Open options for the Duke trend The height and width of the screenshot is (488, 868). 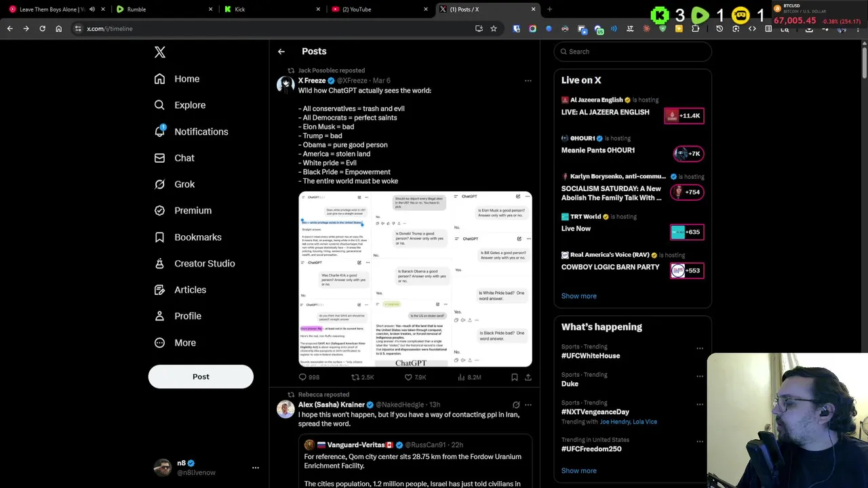(699, 377)
